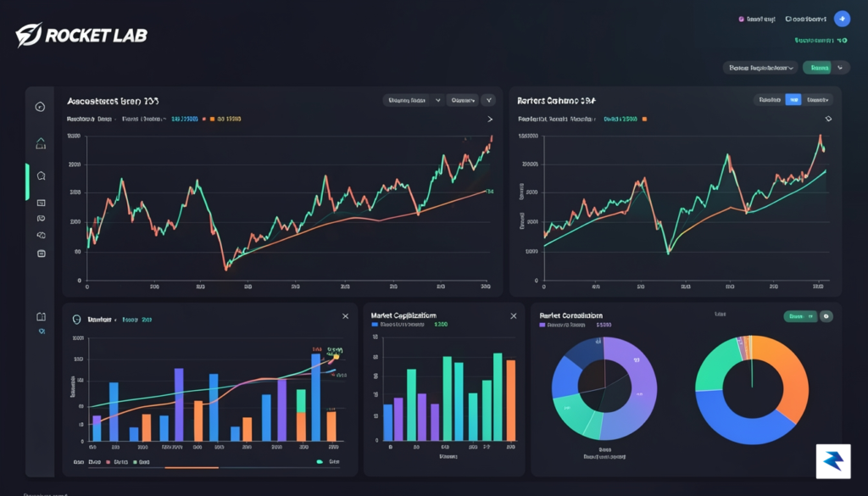
Task: Select the green home icon in sidebar
Action: [41, 143]
